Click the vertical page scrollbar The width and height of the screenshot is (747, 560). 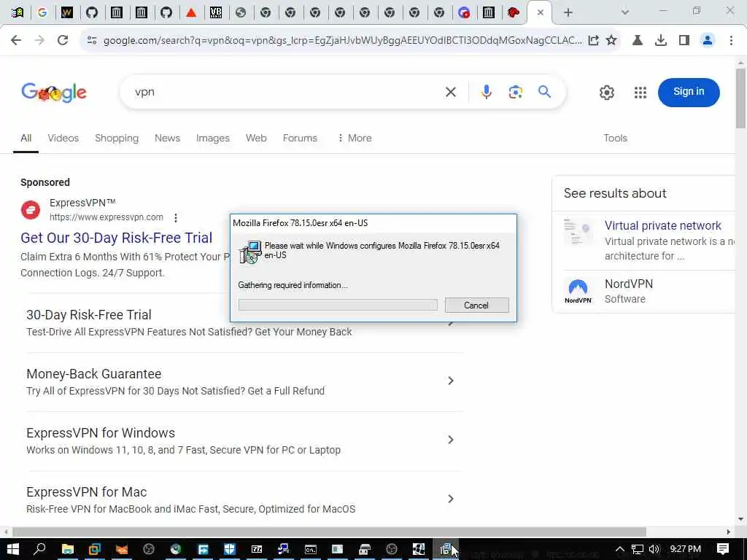(x=740, y=98)
